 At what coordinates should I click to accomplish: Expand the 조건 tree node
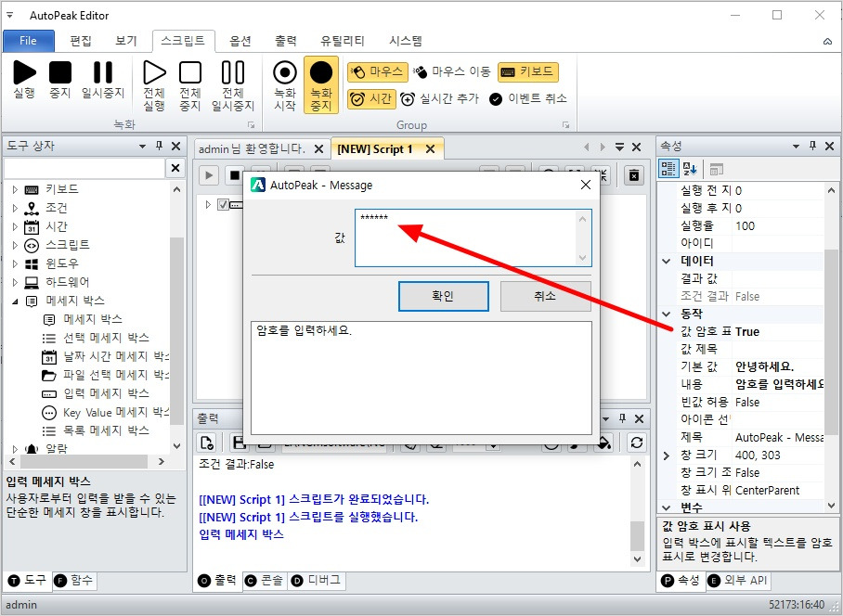point(15,208)
